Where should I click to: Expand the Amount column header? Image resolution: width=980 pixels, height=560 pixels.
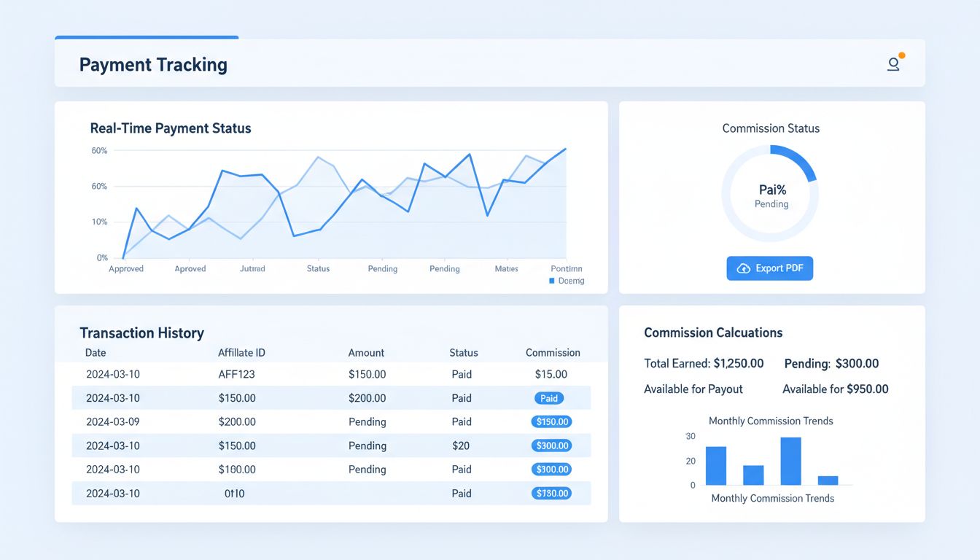[x=366, y=352]
